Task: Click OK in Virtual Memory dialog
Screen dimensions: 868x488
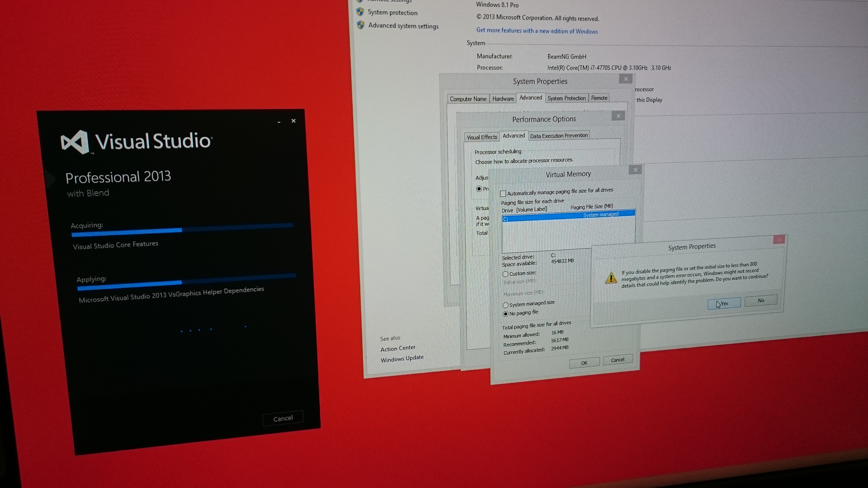Action: [x=584, y=363]
